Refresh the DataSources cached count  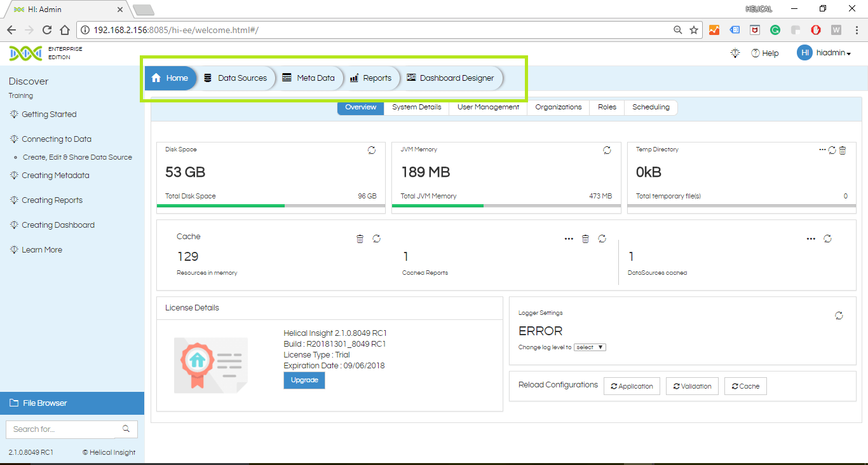(827, 239)
